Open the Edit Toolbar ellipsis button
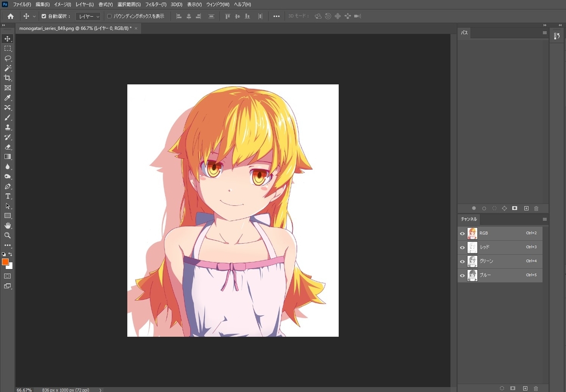 click(8, 245)
